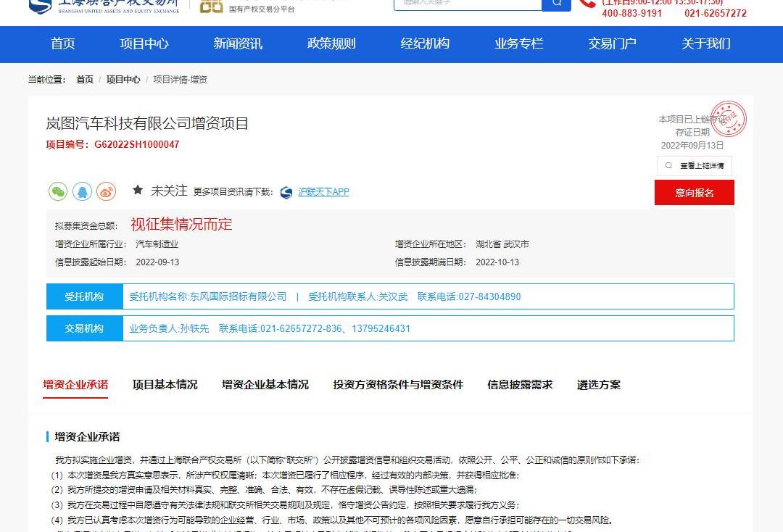Click the start date 2022-09-13

157,262
